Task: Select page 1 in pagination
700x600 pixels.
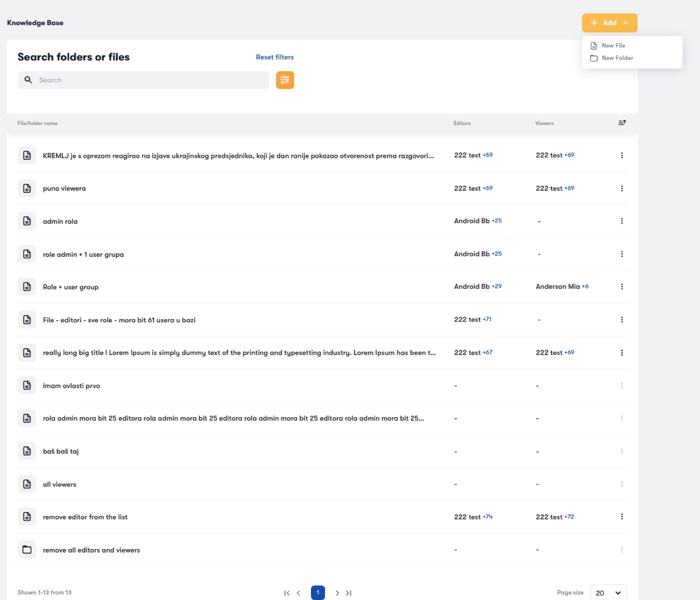Action: [318, 593]
